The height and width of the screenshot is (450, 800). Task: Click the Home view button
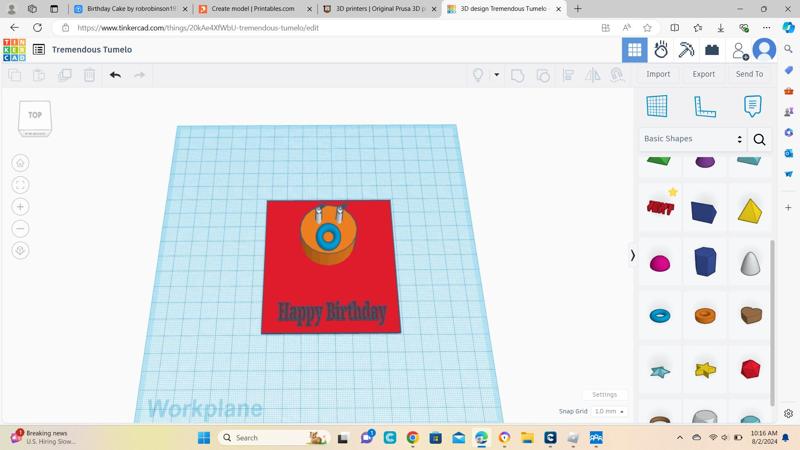click(20, 163)
